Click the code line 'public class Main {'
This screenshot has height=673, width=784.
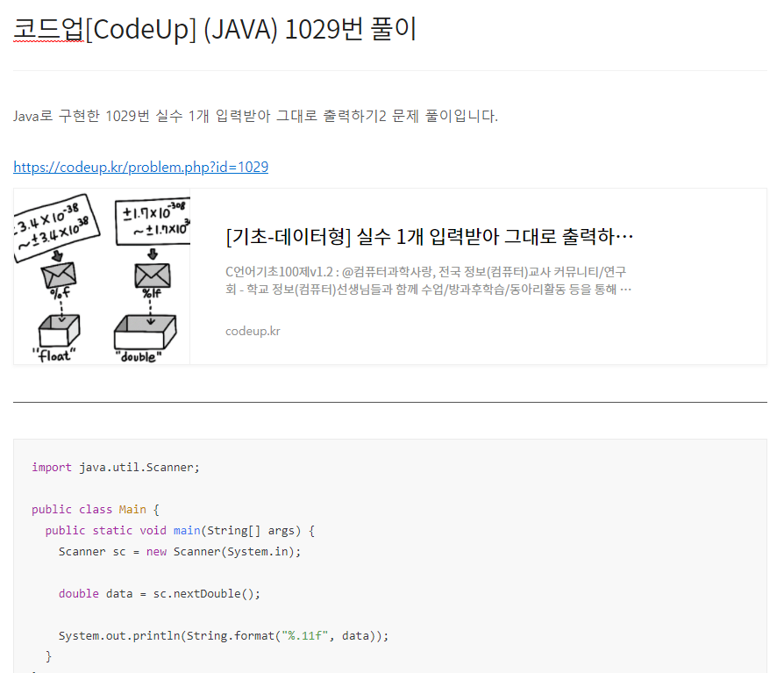tap(95, 510)
